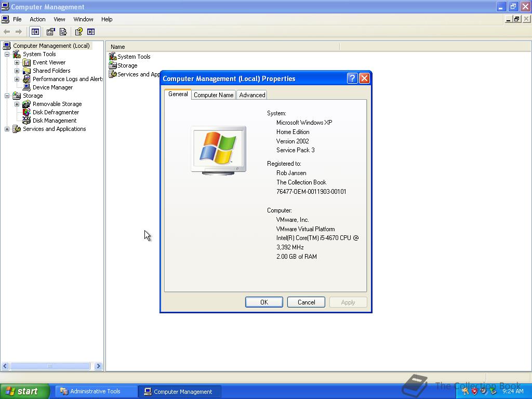Click the Apply button in the dialog
The image size is (532, 399).
point(348,302)
